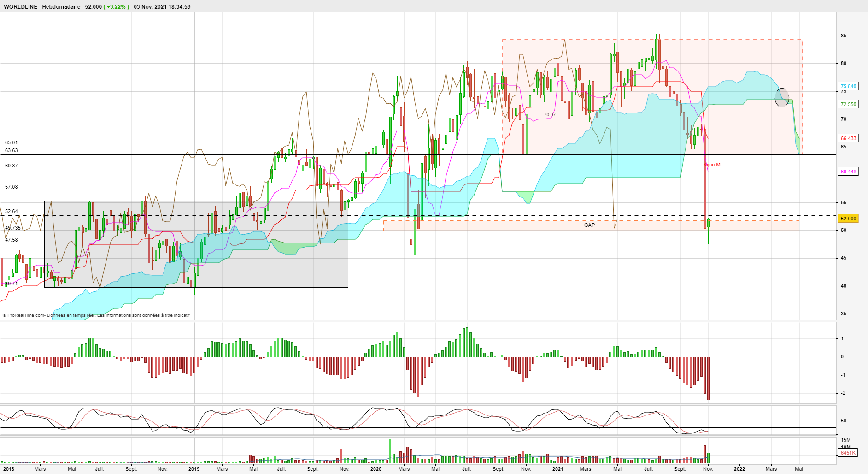This screenshot has height=474, width=868.
Task: Click the red 66.433 price label
Action: coord(848,138)
